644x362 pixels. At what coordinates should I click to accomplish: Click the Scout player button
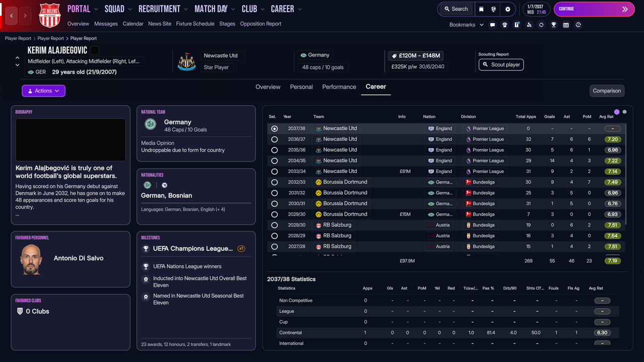pyautogui.click(x=501, y=65)
